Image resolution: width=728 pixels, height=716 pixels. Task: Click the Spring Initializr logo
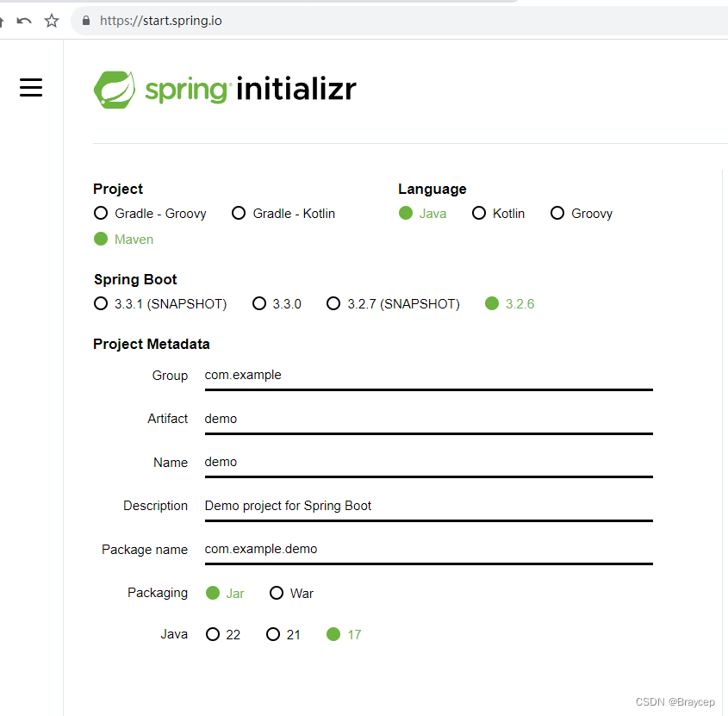click(x=225, y=89)
